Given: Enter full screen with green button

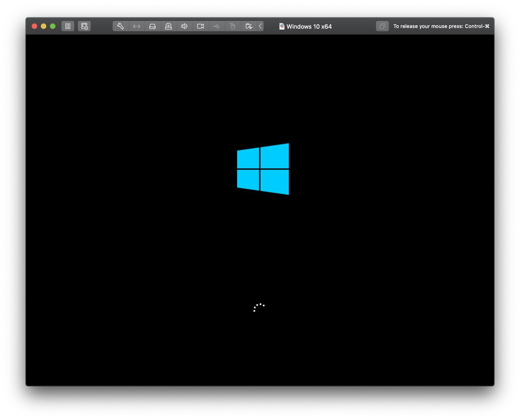Looking at the screenshot, I should [x=53, y=26].
